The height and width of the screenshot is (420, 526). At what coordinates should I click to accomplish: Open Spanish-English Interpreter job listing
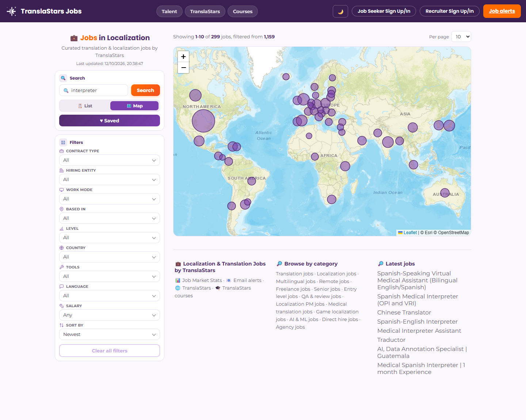[x=418, y=322]
